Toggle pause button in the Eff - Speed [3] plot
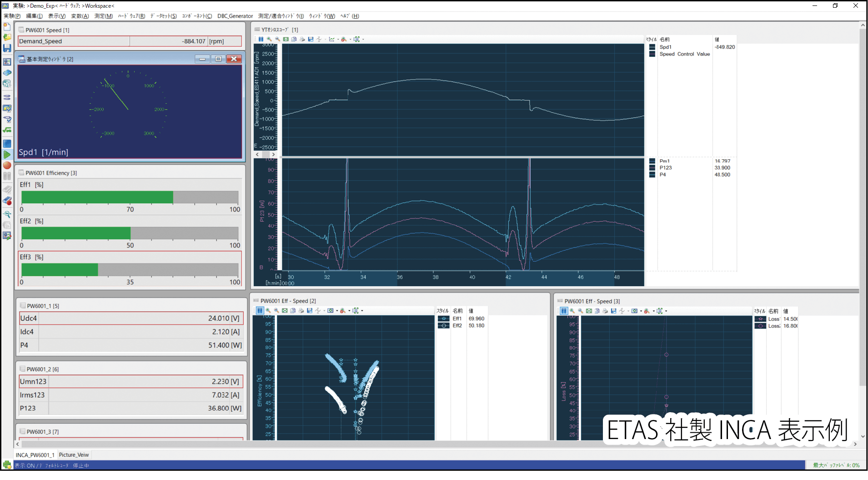The width and height of the screenshot is (868, 480). click(564, 311)
